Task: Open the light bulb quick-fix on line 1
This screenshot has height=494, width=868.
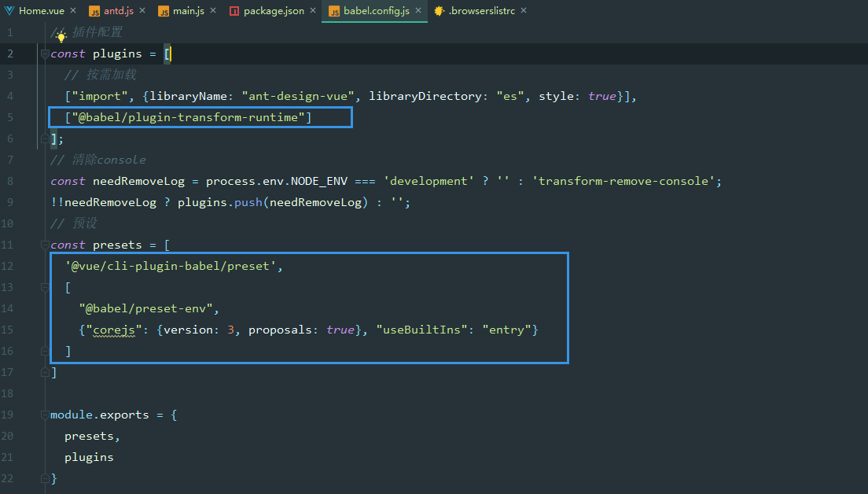Action: 61,36
